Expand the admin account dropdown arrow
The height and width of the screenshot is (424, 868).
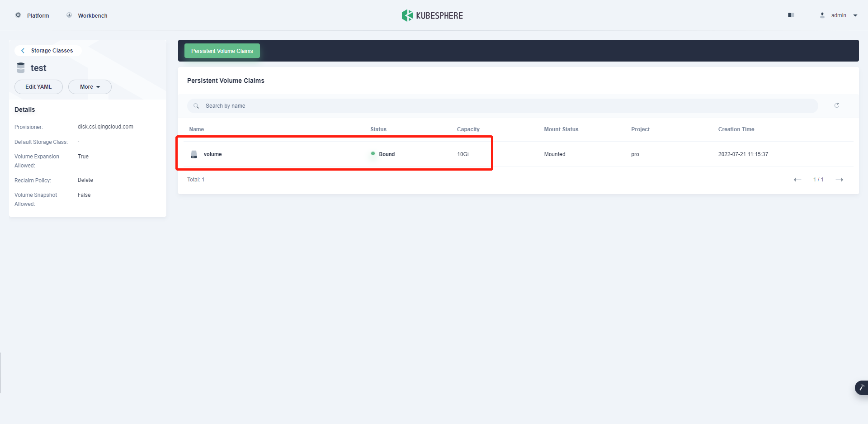pyautogui.click(x=855, y=15)
